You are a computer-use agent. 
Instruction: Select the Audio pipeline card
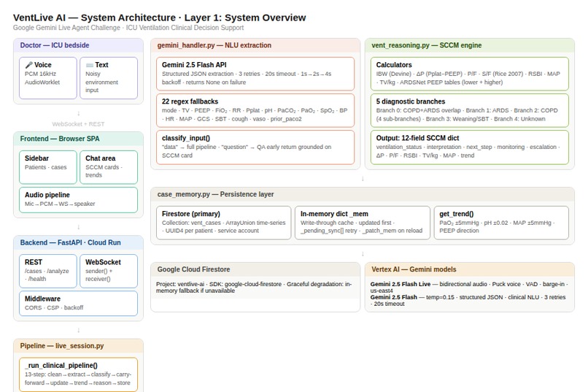coord(78,200)
